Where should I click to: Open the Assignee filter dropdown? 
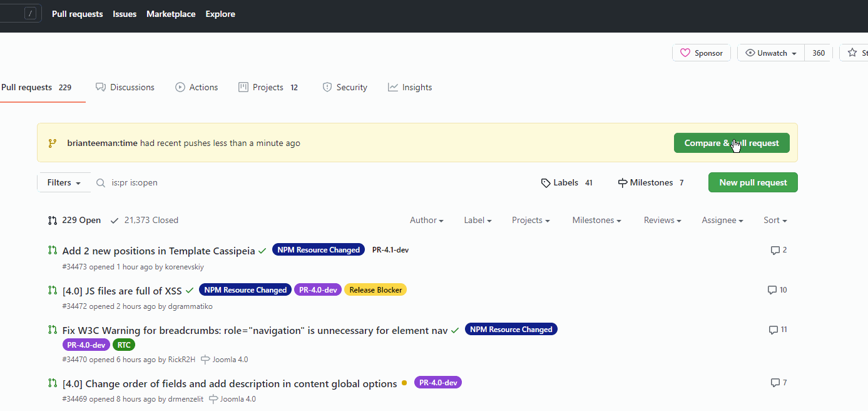(x=722, y=221)
